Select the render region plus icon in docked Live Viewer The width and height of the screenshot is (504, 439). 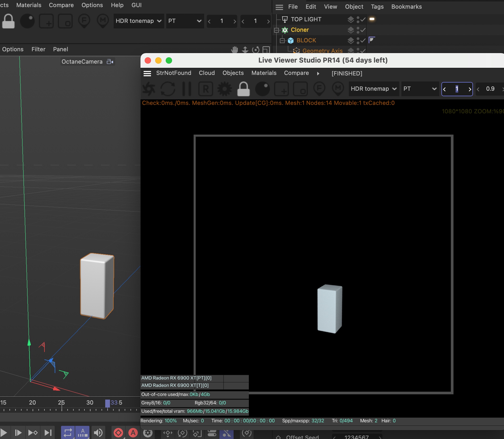click(x=46, y=21)
